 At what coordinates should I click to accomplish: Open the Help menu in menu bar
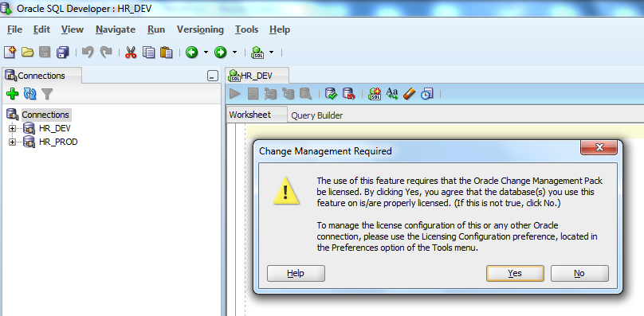coord(280,29)
